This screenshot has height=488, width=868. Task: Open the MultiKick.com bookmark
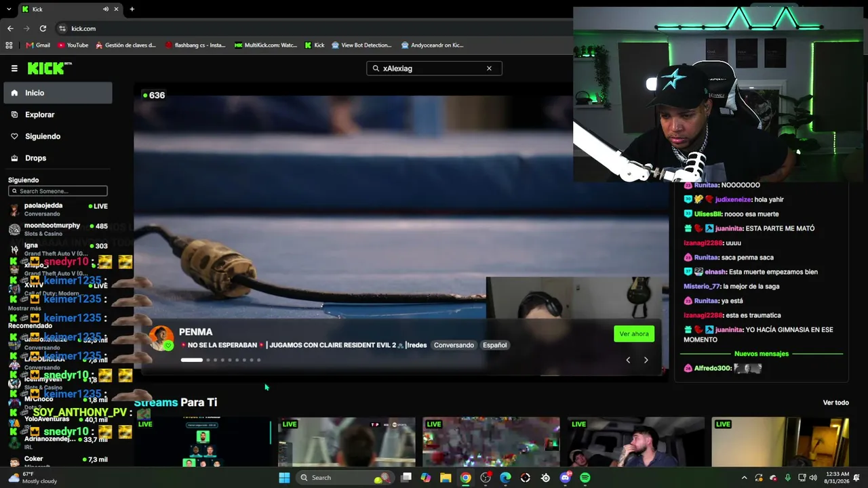pyautogui.click(x=266, y=45)
